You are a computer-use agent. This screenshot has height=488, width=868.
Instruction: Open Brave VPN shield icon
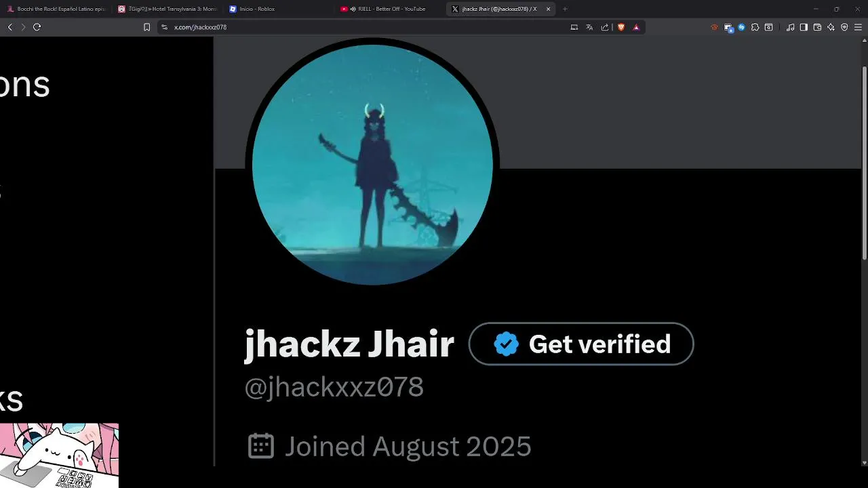pos(844,27)
